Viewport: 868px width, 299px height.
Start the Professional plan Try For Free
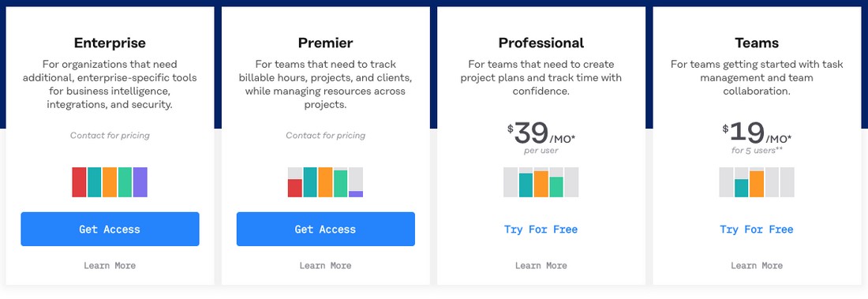[541, 230]
